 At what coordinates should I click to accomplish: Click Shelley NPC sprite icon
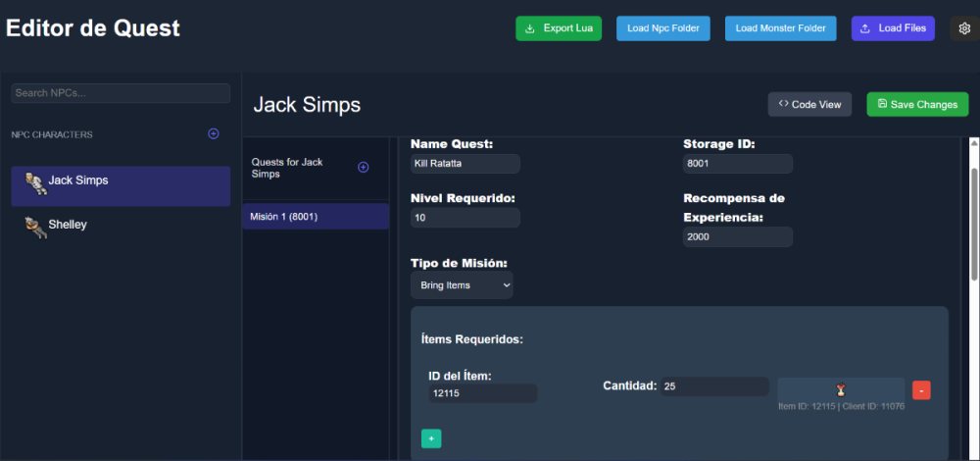35,227
